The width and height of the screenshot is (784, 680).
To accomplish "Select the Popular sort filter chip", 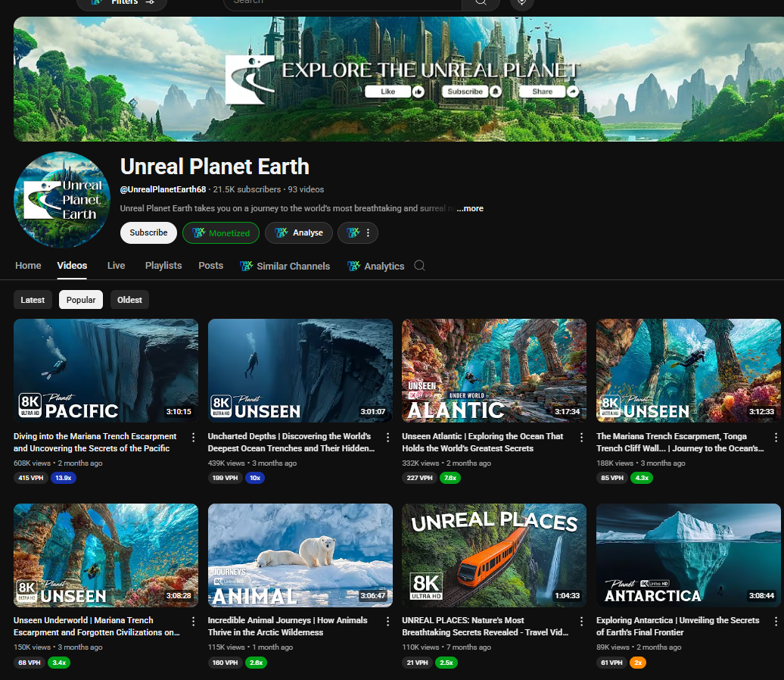I will [x=81, y=300].
